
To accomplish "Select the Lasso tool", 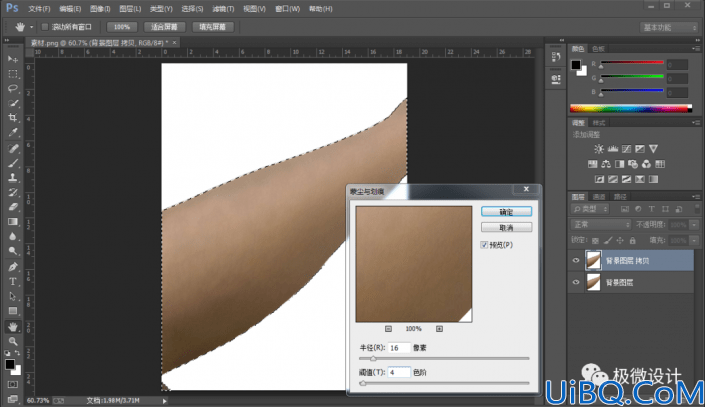I will pos(13,89).
